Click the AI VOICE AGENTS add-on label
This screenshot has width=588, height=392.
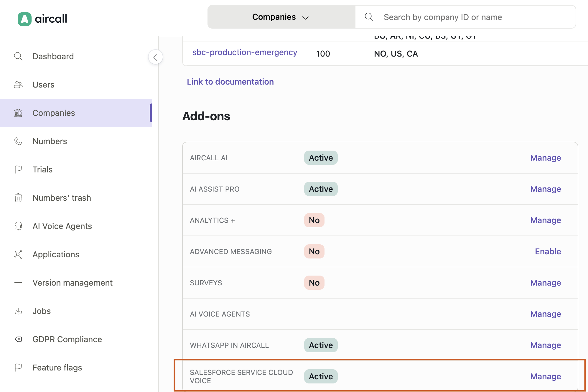[x=220, y=314]
